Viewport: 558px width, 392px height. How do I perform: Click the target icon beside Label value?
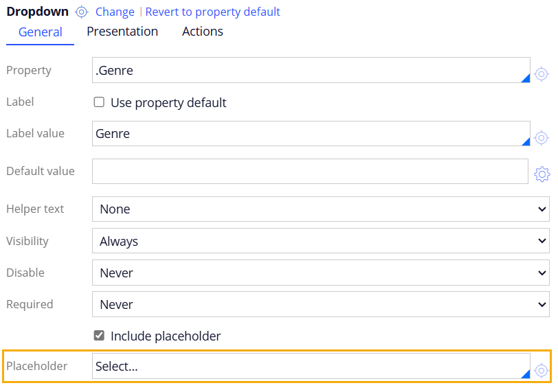click(542, 138)
